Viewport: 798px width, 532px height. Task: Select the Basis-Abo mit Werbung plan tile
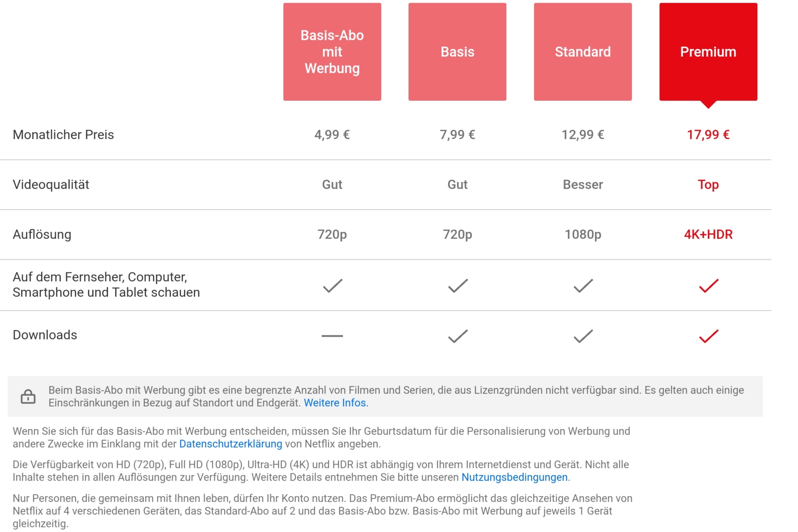coord(332,52)
